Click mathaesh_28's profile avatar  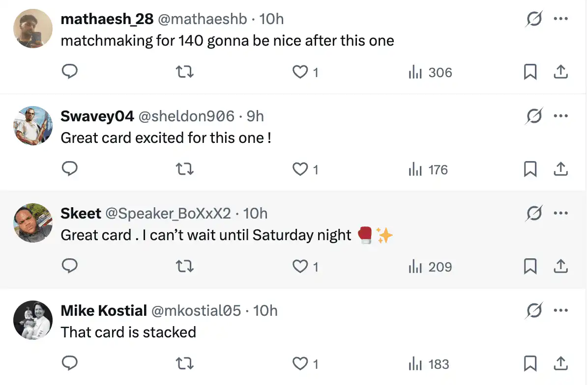pyautogui.click(x=32, y=28)
